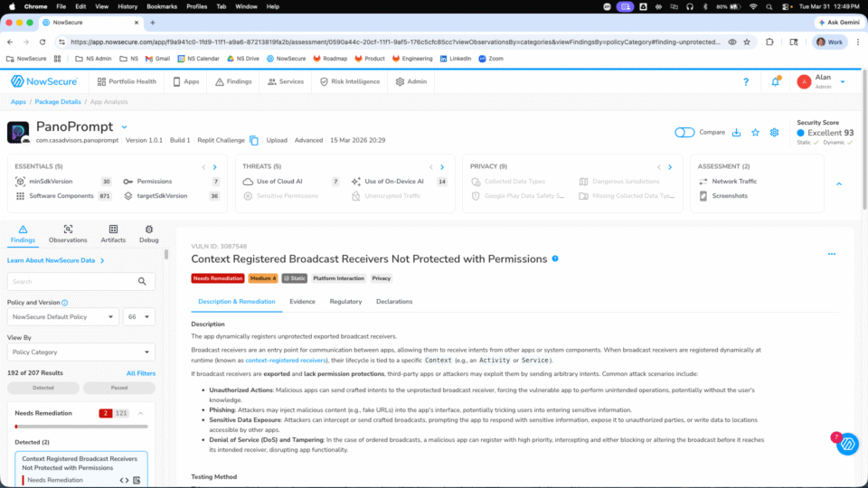Go to Package Details breadcrumb link
The width and height of the screenshot is (868, 488).
click(x=58, y=102)
